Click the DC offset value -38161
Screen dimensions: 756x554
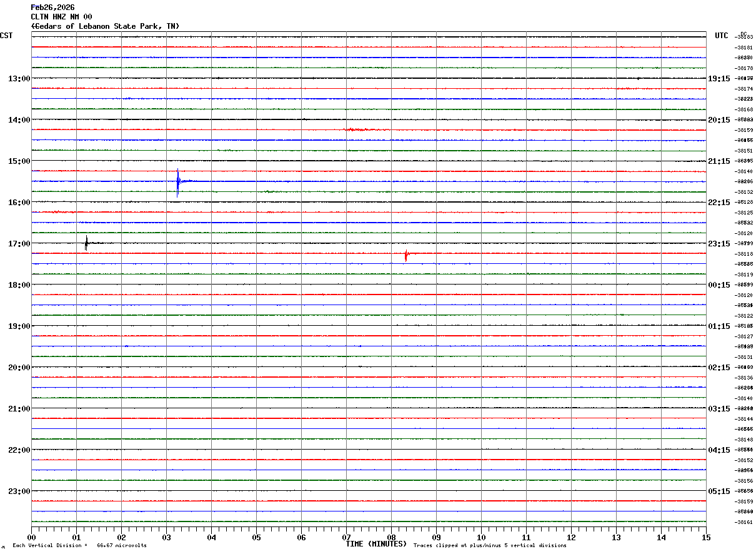(744, 522)
